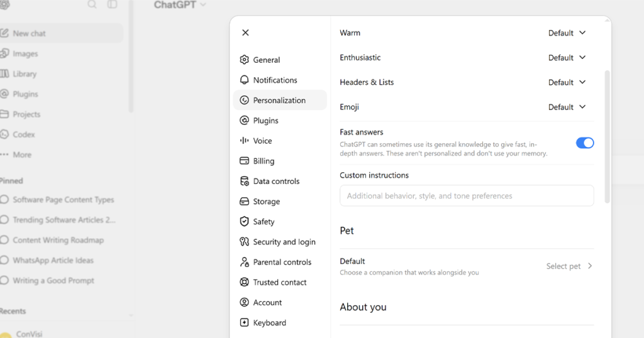
Task: Click the Storage drive icon
Action: pyautogui.click(x=245, y=202)
